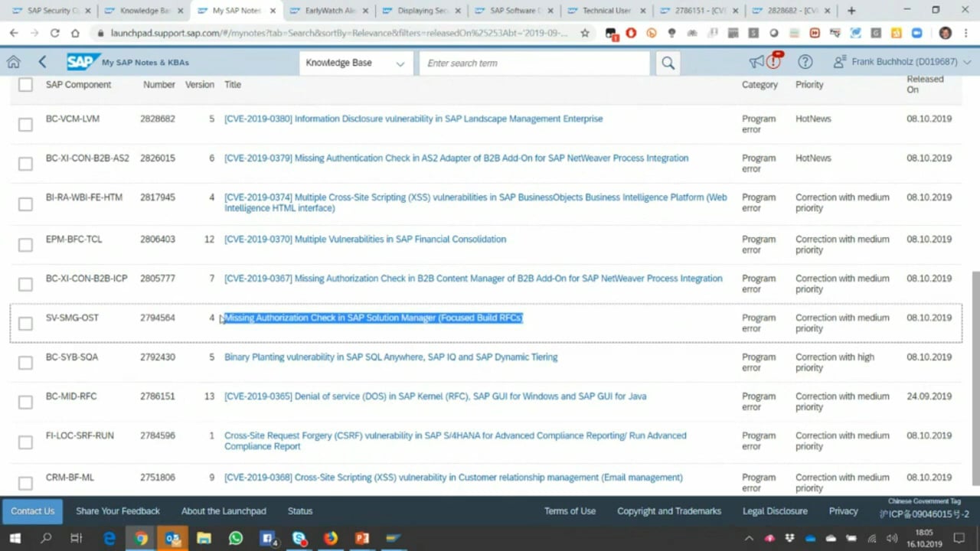The height and width of the screenshot is (551, 980).
Task: Open CVE-2019-0365 Denial of service note
Action: [x=435, y=396]
